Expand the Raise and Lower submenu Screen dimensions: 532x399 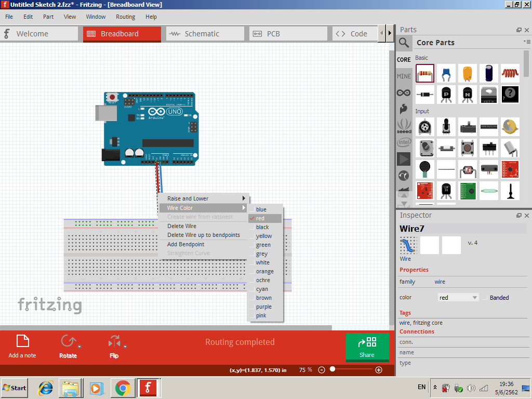coord(203,198)
